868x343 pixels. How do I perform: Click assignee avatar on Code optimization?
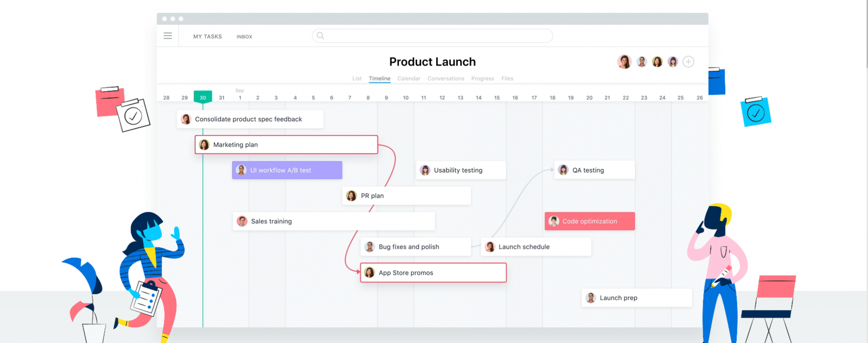point(554,221)
